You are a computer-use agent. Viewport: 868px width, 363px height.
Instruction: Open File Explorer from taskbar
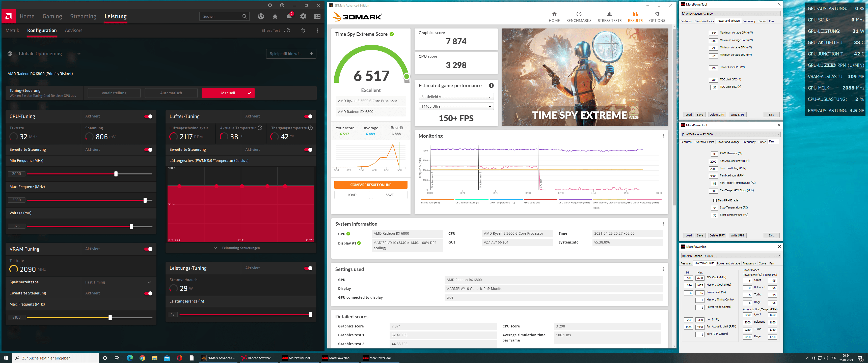154,358
